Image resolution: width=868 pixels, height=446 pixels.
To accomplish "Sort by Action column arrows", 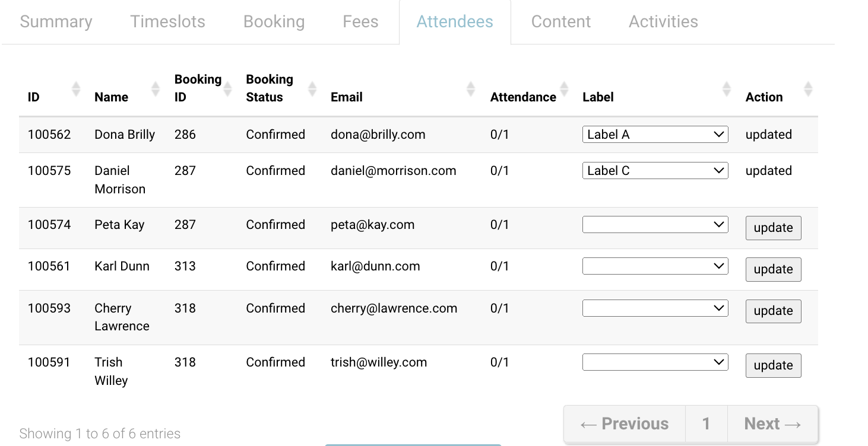I will pos(808,90).
